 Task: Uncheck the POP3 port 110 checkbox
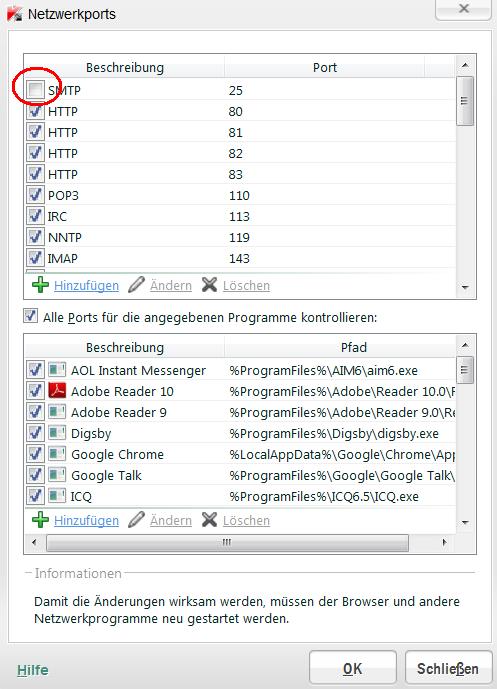coord(35,195)
